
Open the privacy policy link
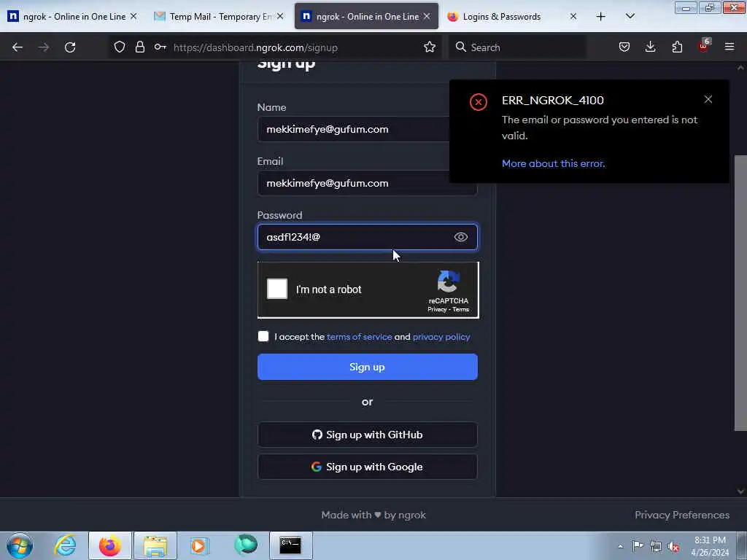click(x=441, y=337)
